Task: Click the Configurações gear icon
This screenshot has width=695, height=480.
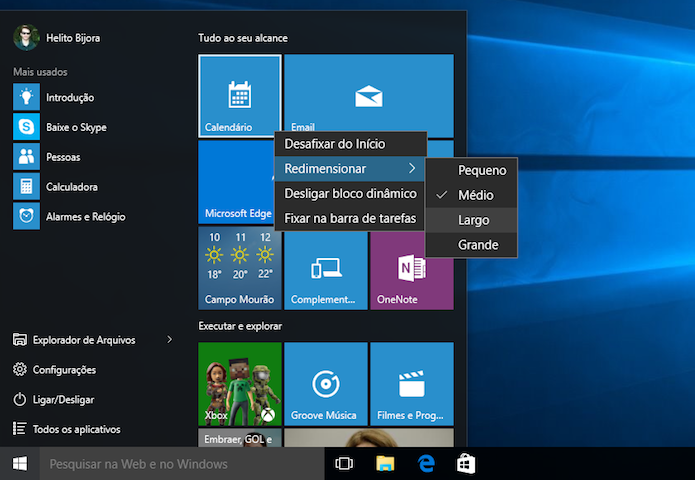Action: click(x=20, y=369)
